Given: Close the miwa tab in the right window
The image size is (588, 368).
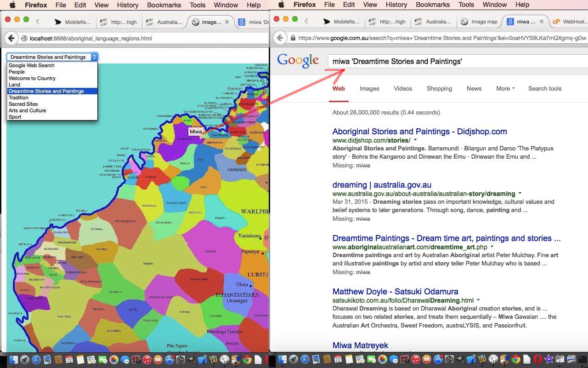Looking at the screenshot, I should 542,22.
